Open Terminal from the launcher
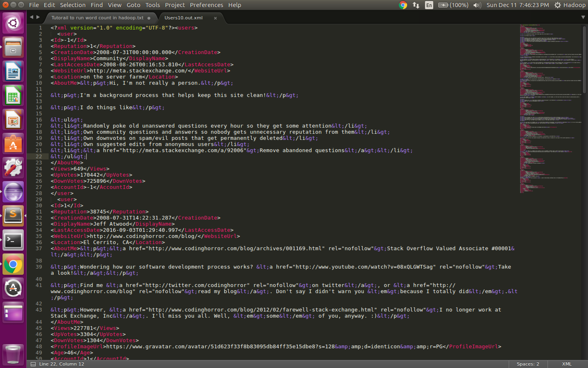Screen dimensions: 588x368 click(13, 240)
